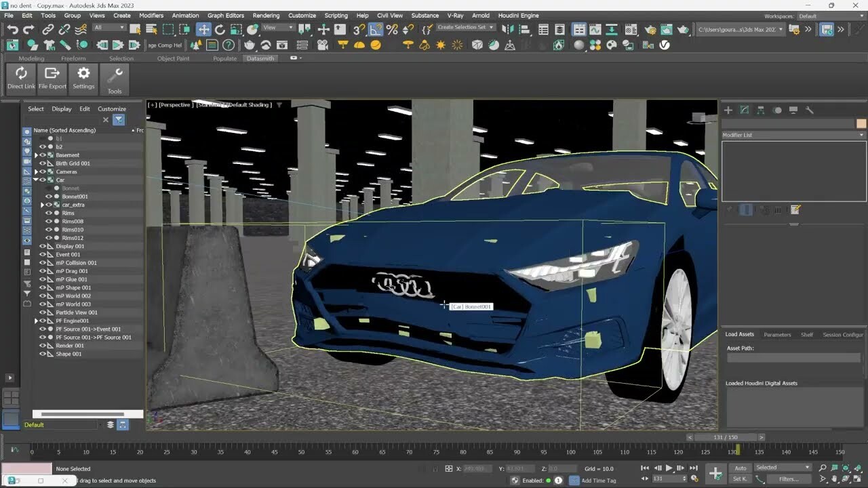Select the Undo icon
Viewport: 868px width, 488px height.
pyautogui.click(x=12, y=28)
